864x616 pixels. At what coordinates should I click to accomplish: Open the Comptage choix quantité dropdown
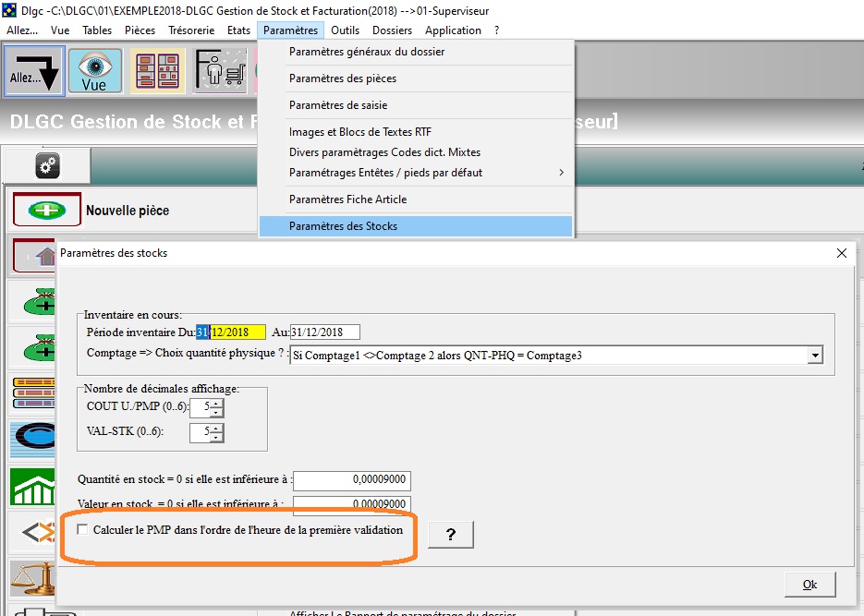(x=814, y=355)
